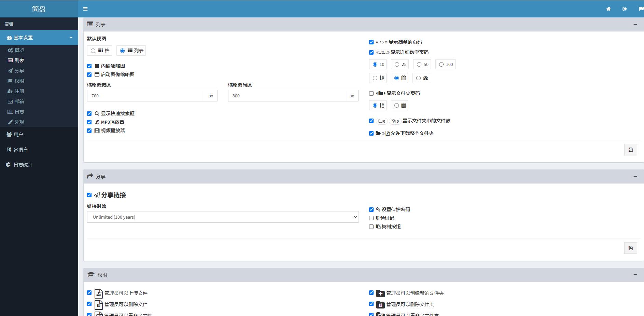Select the speed gauge sort option radio

click(418, 78)
